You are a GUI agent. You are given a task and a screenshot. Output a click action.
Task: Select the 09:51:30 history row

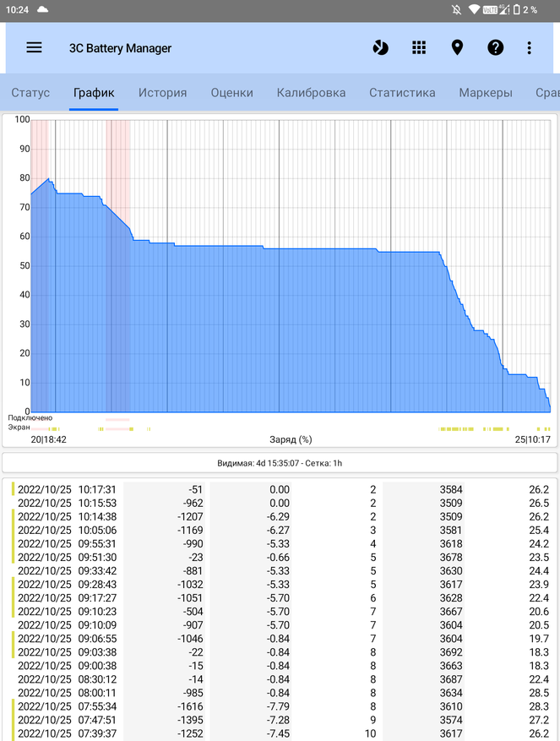coord(280,557)
